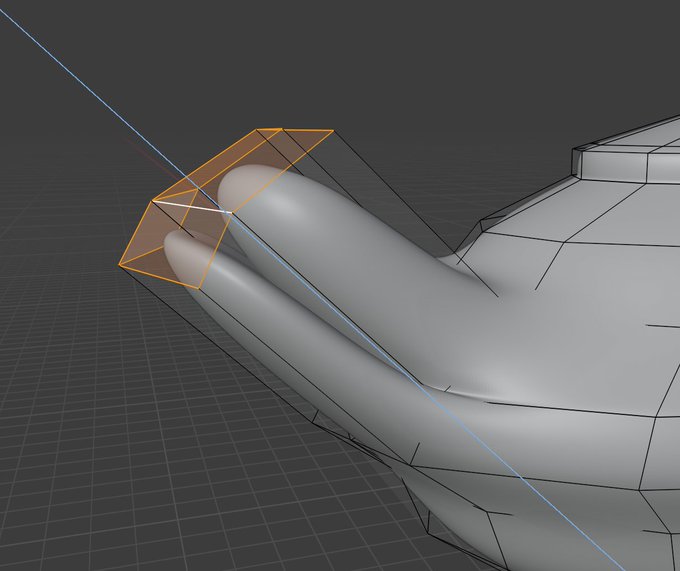Click the white highlighted active edge
This screenshot has width=680, height=571.
(192, 207)
